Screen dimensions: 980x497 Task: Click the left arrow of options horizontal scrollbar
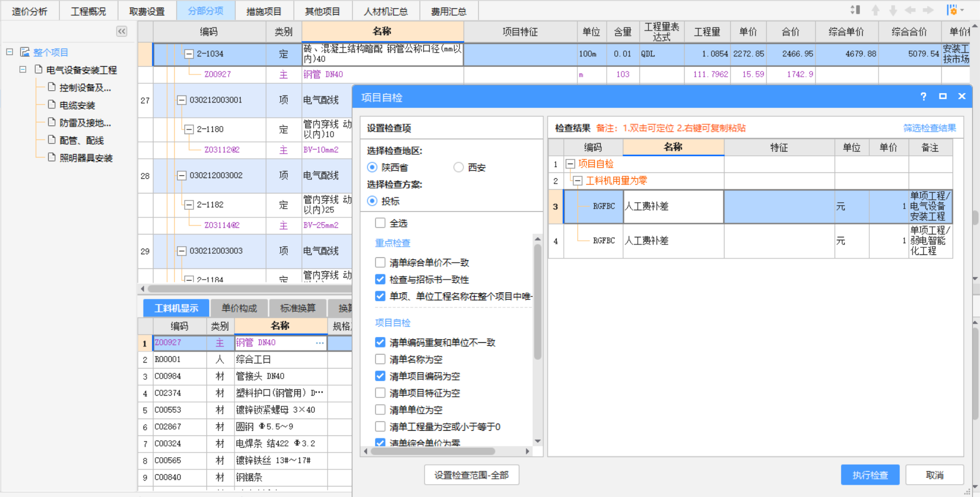(366, 451)
